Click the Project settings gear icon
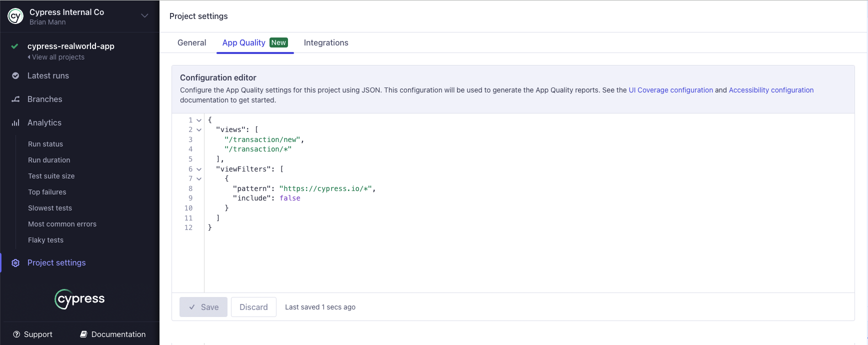Image resolution: width=868 pixels, height=345 pixels. coord(15,263)
